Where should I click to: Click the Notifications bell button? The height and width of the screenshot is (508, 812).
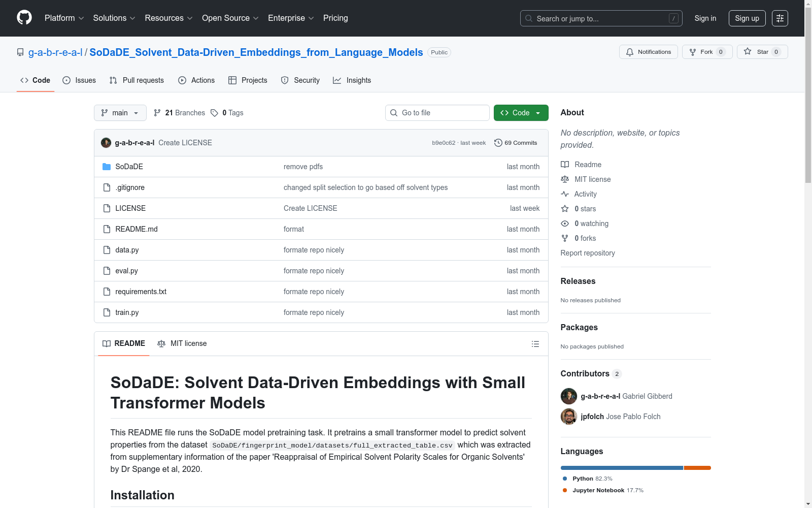coord(648,52)
